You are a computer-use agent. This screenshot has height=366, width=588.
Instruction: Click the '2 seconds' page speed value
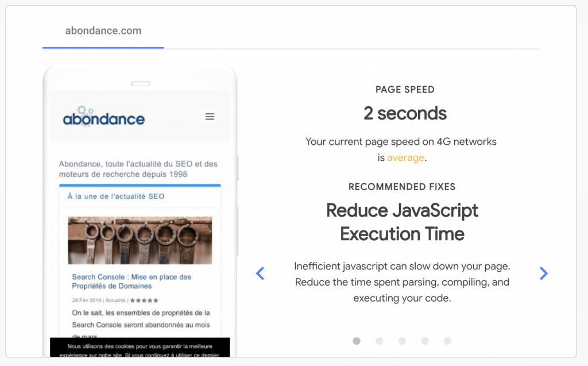(x=405, y=113)
